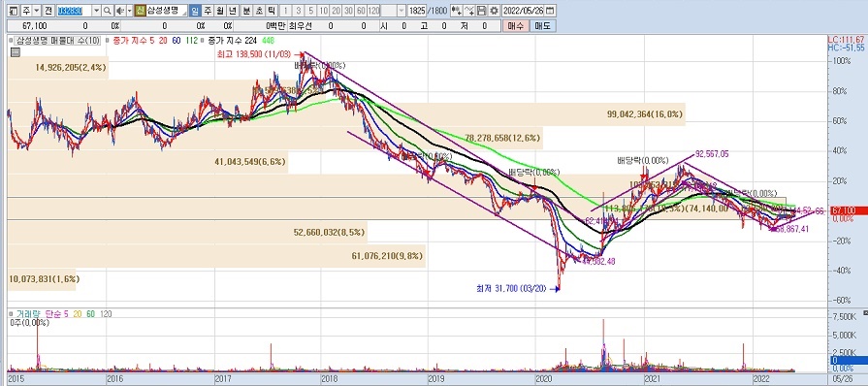868x386 pixels.
Task: Click the panel layout icon at toolbar start
Action: (x=14, y=11)
